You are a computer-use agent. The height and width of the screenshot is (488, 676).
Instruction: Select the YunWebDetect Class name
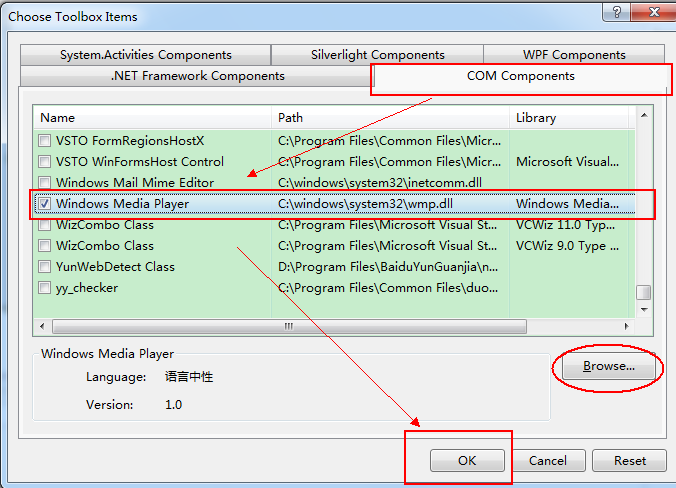click(x=115, y=266)
